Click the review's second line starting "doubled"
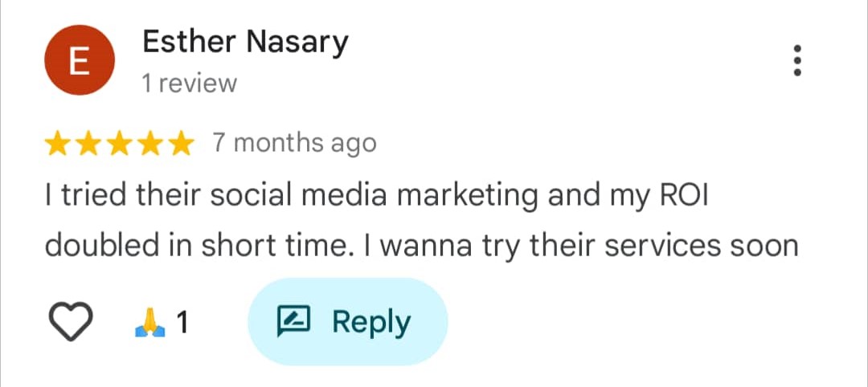This screenshot has height=387, width=868. tap(421, 246)
